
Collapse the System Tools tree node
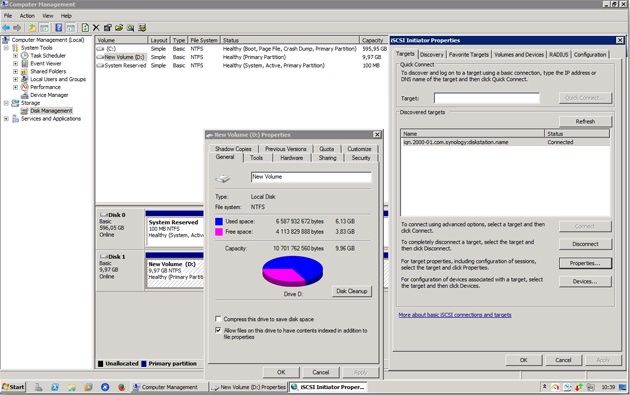(x=6, y=48)
